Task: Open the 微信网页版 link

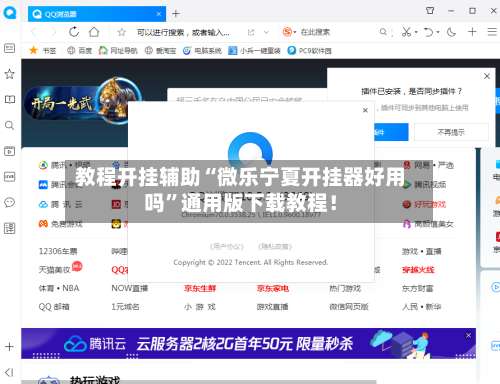Action: click(x=349, y=307)
